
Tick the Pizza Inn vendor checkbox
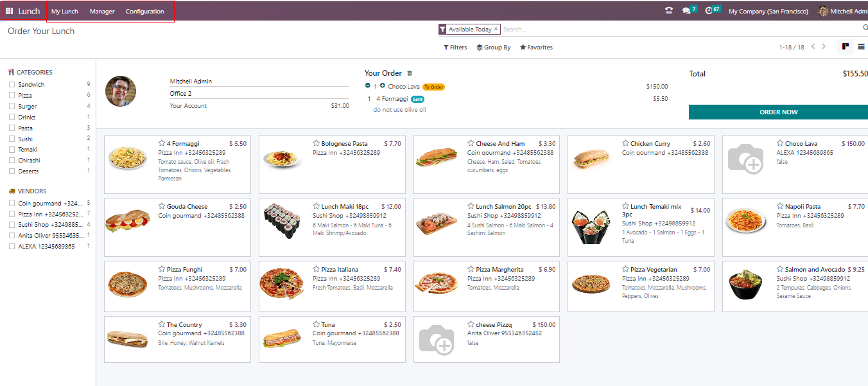point(12,214)
